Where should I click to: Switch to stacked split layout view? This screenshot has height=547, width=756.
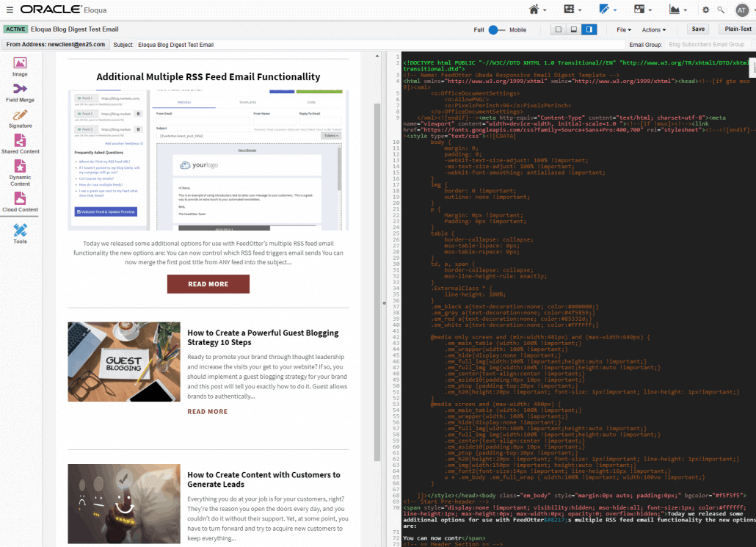pyautogui.click(x=574, y=29)
